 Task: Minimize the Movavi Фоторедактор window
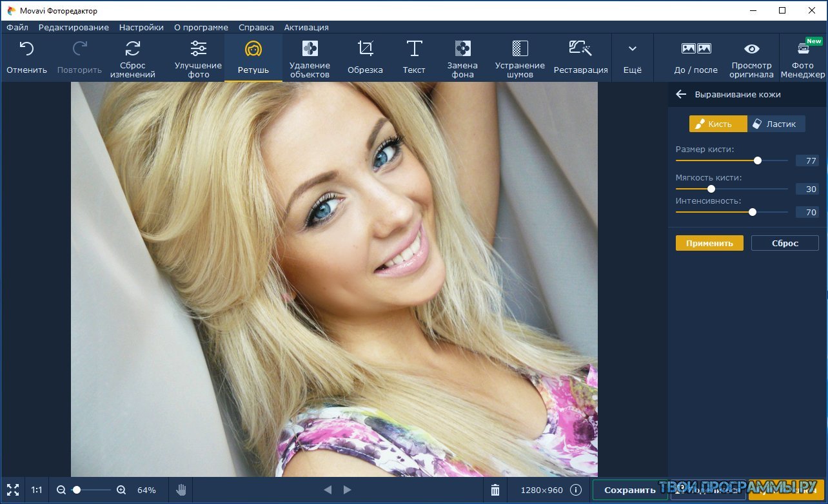coord(753,10)
